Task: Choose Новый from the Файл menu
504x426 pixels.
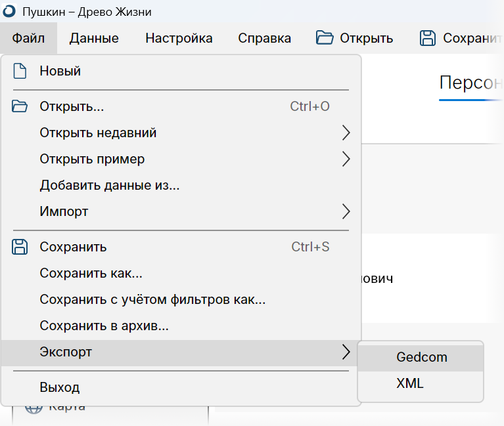Action: click(181, 71)
